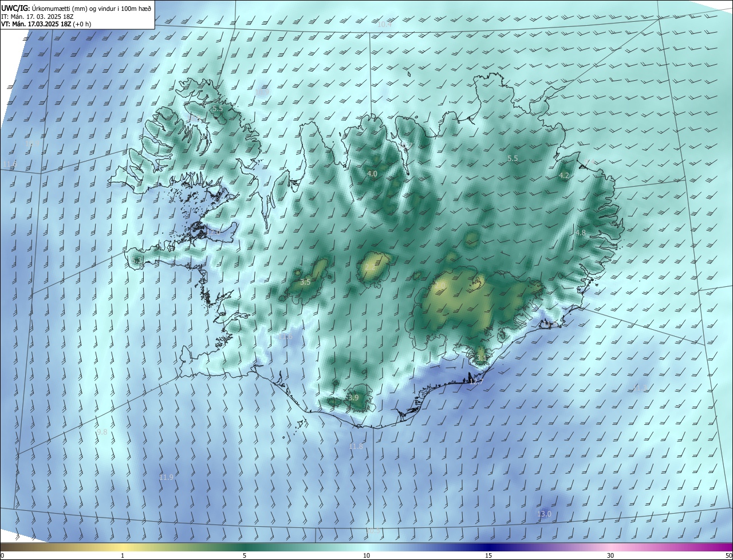Image resolution: width=733 pixels, height=560 pixels.
Task: Click the 30 tick on the color scale
Action: [610, 555]
